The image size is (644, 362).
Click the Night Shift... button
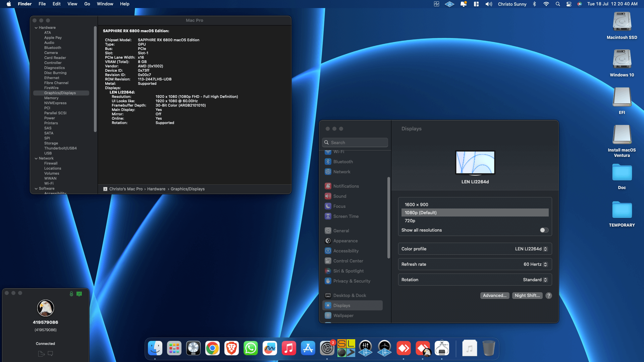527,296
